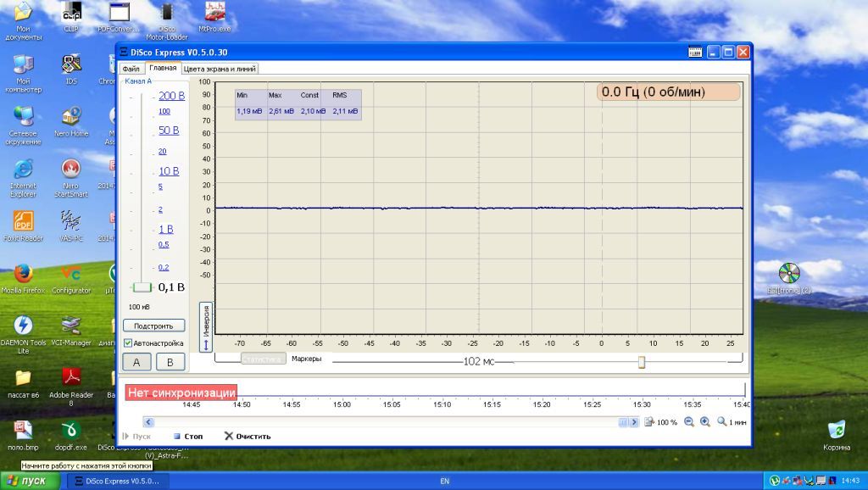This screenshot has width=868, height=490.
Task: Clear the recording with Очистить
Action: (x=248, y=437)
